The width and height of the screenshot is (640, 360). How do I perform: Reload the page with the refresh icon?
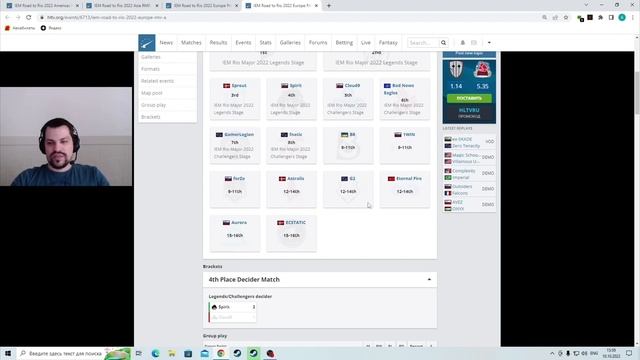pyautogui.click(x=29, y=17)
